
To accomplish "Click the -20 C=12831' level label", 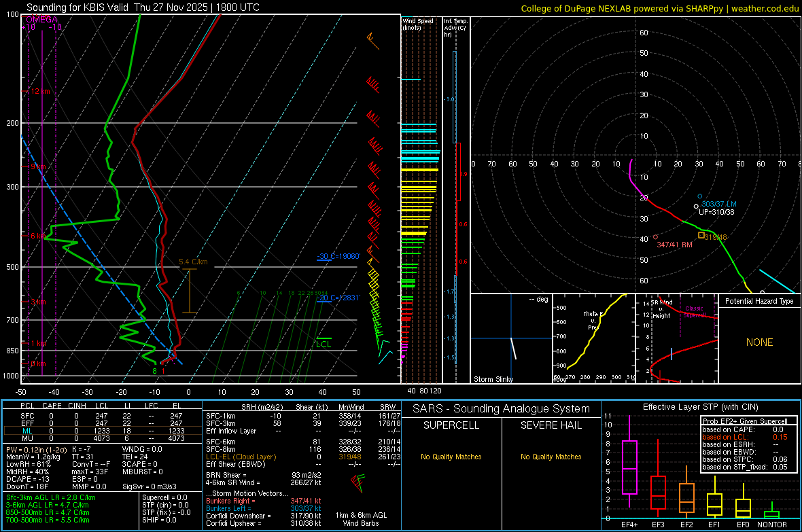I will [338, 298].
